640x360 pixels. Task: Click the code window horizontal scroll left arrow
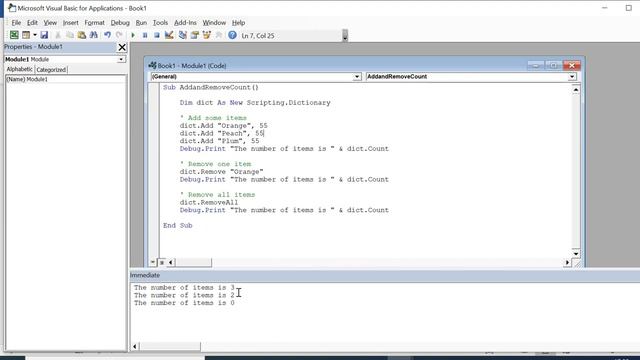[x=171, y=262]
